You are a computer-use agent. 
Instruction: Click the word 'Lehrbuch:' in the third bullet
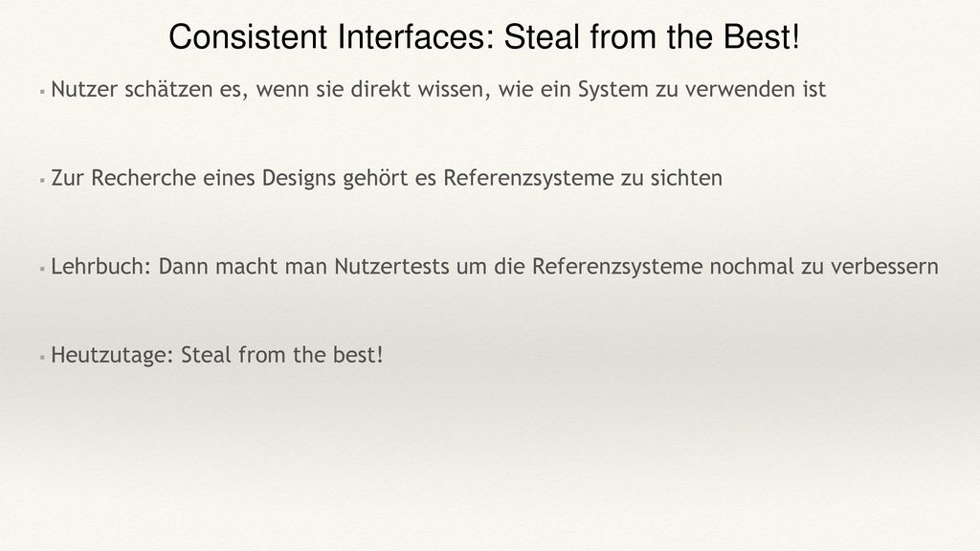101,267
